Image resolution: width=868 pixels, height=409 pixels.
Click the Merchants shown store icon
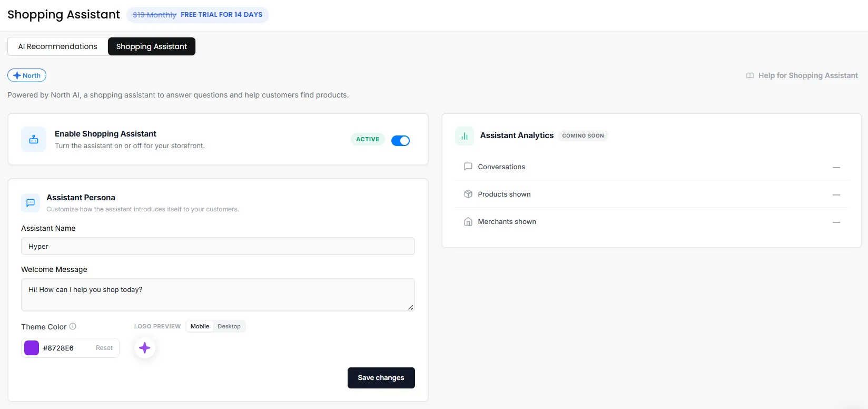468,221
